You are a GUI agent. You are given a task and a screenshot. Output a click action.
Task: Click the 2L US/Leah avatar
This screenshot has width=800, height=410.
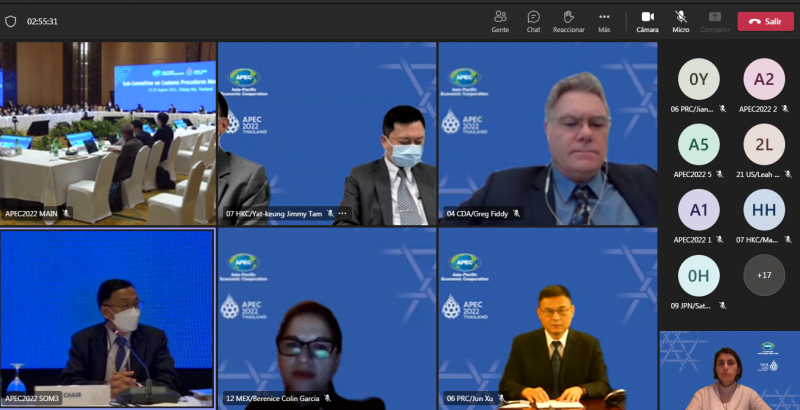[764, 144]
